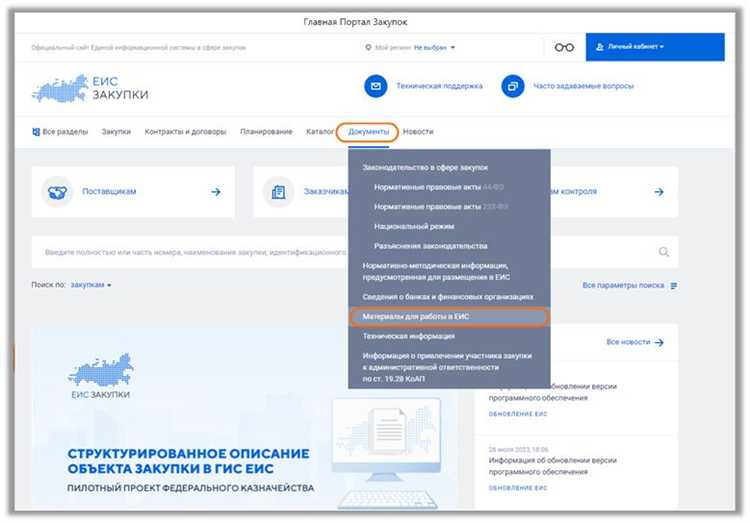Screen dimensions: 750x523
Task: Click the accessibility glasses icon
Action: pyautogui.click(x=564, y=47)
